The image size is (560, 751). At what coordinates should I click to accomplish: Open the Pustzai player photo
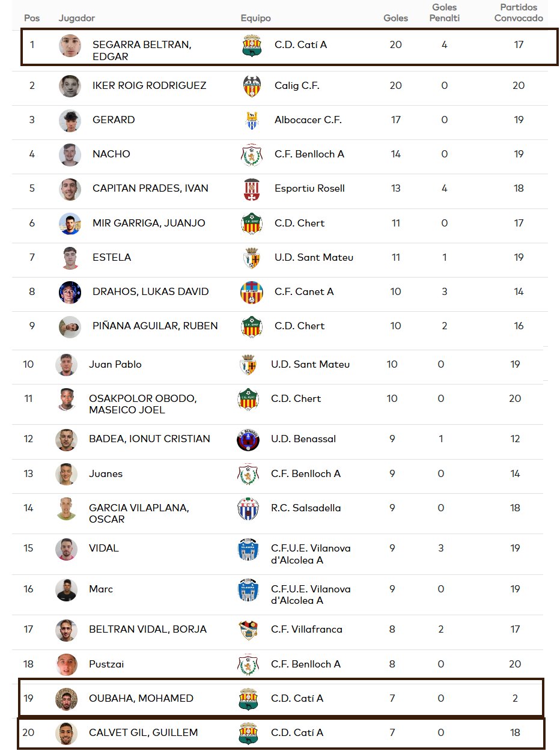coord(66,664)
